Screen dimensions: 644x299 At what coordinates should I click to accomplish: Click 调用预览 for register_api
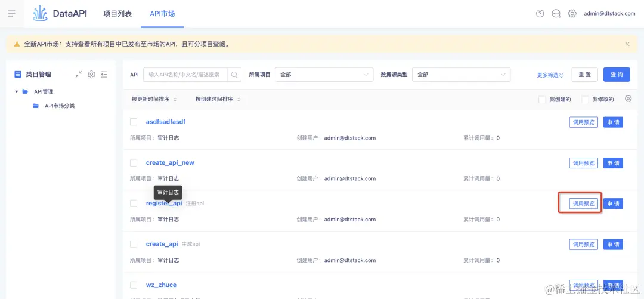[x=584, y=204]
